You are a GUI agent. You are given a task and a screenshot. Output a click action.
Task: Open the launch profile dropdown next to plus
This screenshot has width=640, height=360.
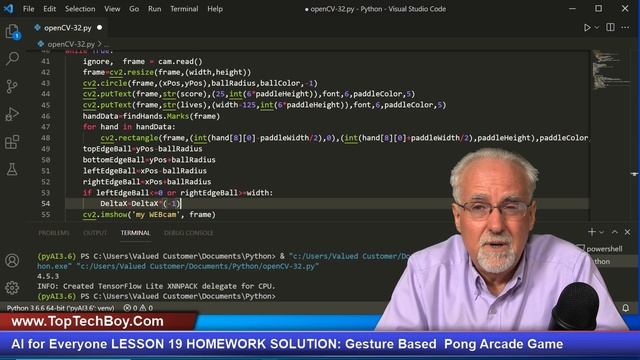pos(602,232)
